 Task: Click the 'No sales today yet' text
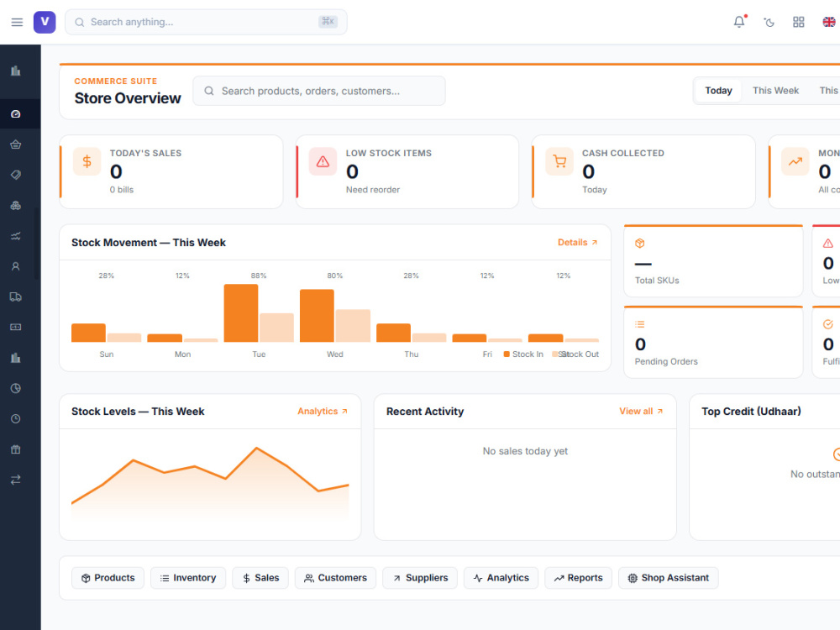coord(525,451)
